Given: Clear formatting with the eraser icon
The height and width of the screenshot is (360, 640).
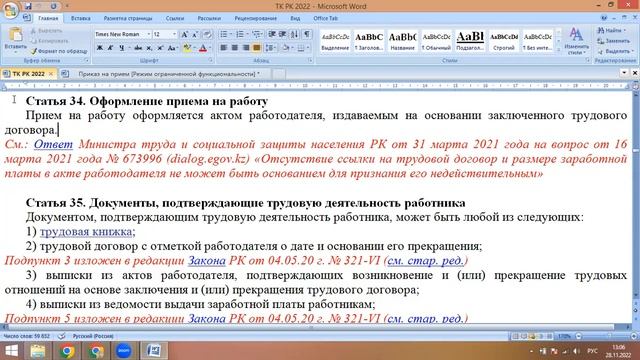Looking at the screenshot, I should (x=207, y=34).
